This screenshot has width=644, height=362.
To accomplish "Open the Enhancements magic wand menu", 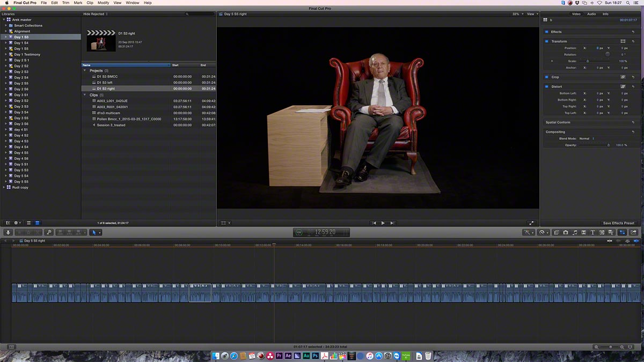I will pos(529,232).
